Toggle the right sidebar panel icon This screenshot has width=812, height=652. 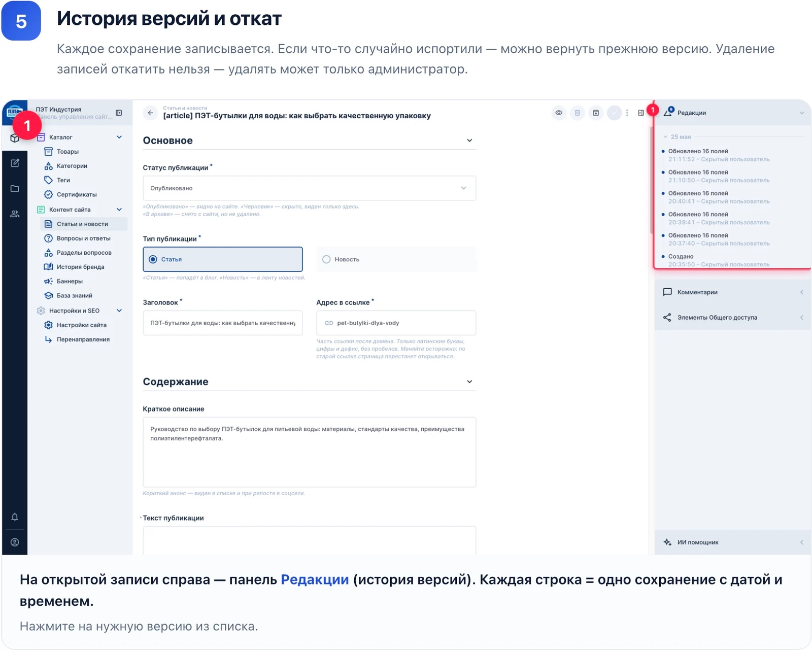point(641,113)
